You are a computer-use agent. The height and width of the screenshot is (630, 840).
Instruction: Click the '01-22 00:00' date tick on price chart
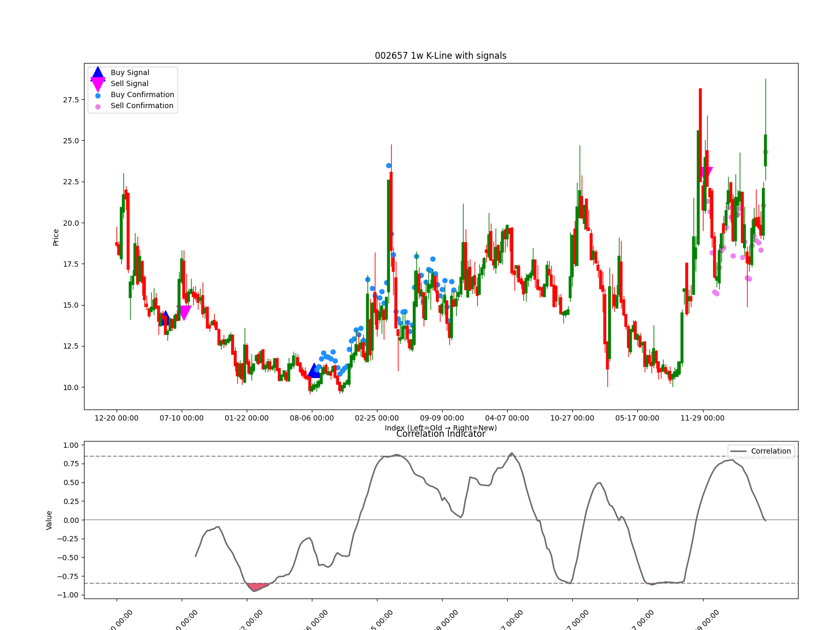247,418
